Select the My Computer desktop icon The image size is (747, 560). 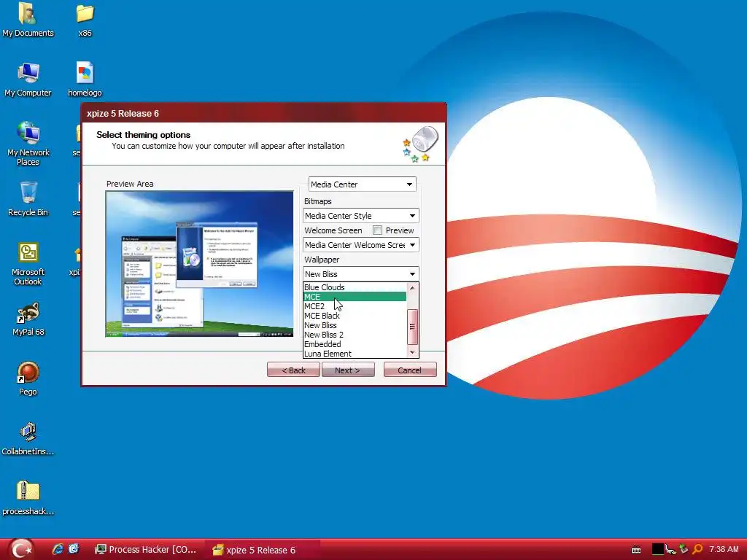click(28, 79)
